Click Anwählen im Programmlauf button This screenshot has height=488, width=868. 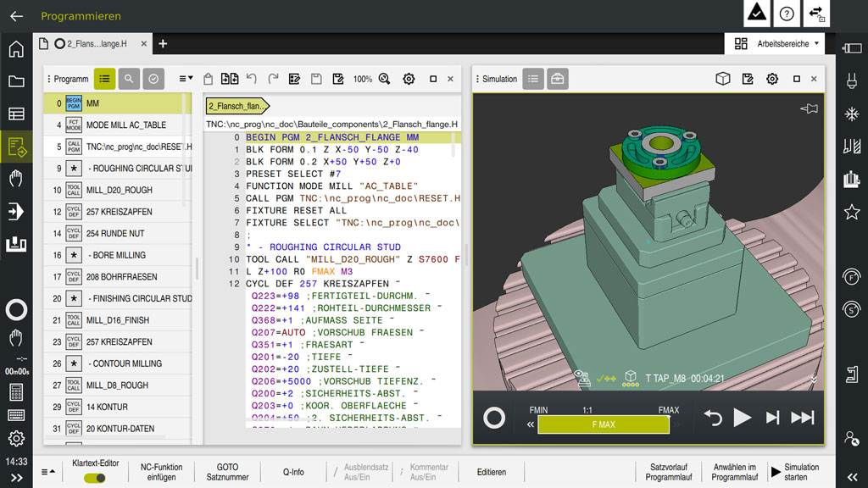pyautogui.click(x=735, y=472)
